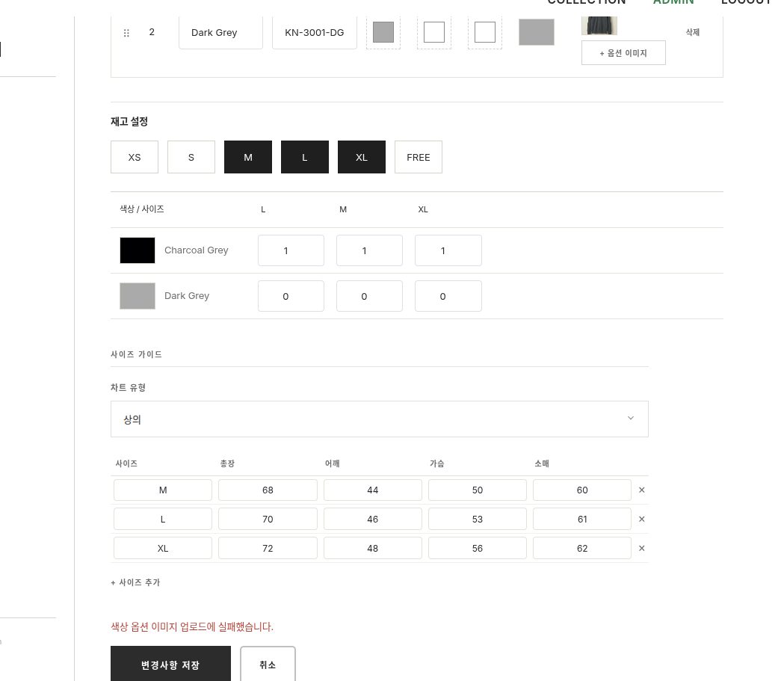784x681 pixels.
Task: Open the 차트 유형 dropdown
Action: point(380,419)
